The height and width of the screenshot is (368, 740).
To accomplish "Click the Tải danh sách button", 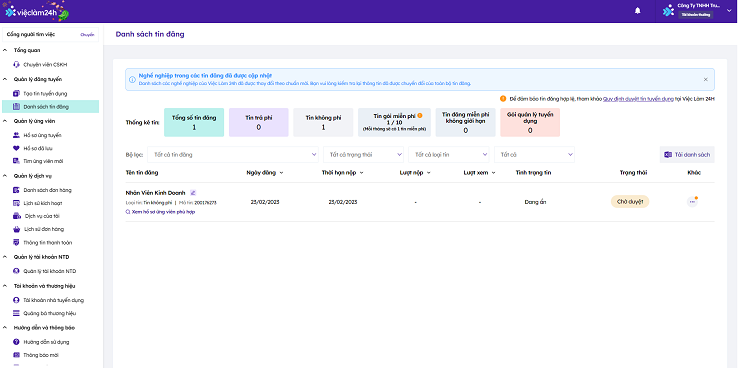I will coord(687,154).
